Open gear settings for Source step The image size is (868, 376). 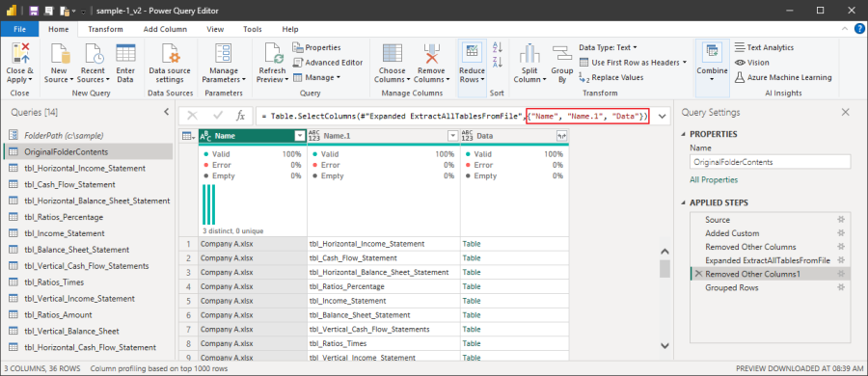pyautogui.click(x=841, y=220)
